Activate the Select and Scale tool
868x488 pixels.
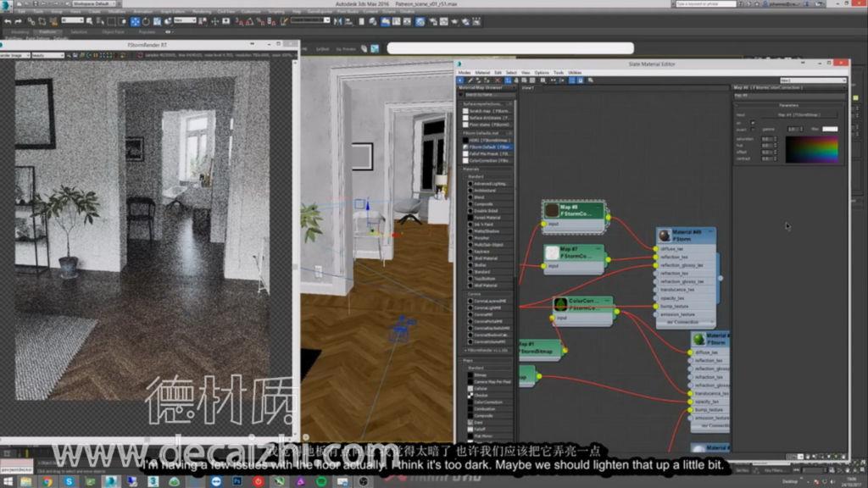pyautogui.click(x=157, y=21)
